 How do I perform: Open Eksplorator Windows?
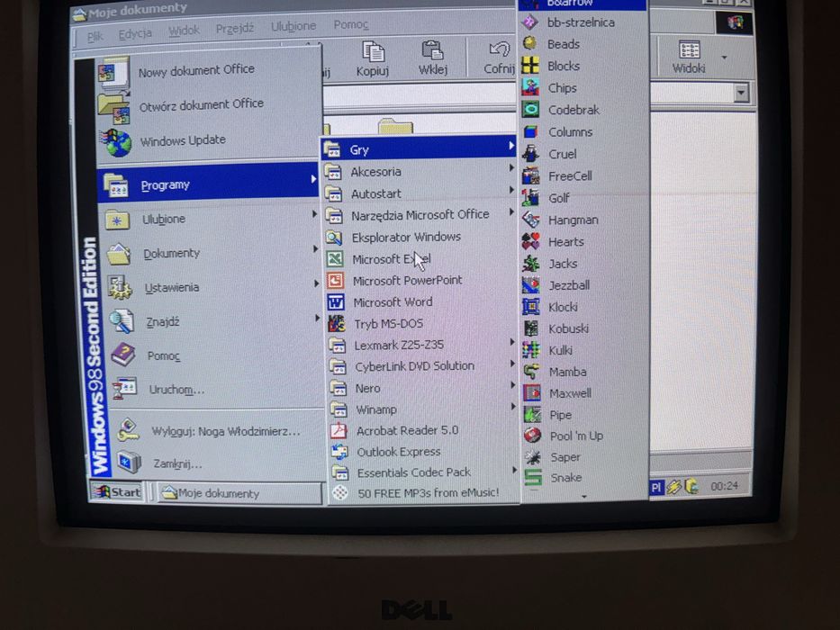pyautogui.click(x=420, y=237)
